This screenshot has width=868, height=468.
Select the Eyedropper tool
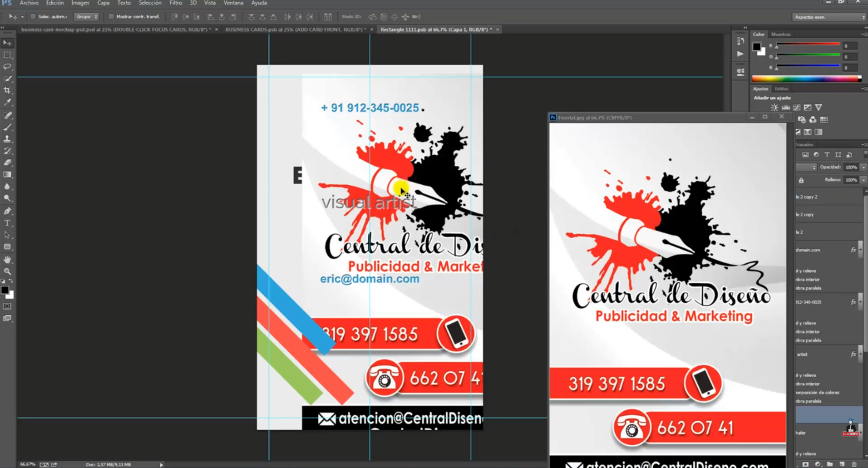7,103
